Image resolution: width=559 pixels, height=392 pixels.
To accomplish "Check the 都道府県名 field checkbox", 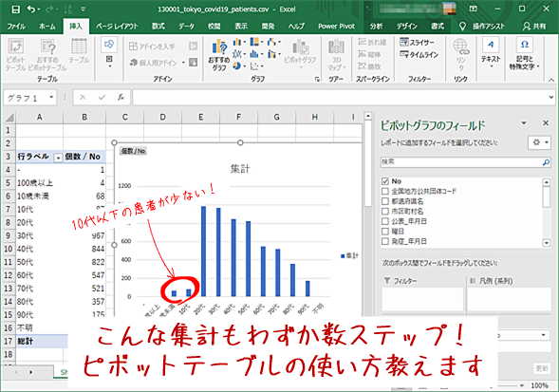I will 385,201.
